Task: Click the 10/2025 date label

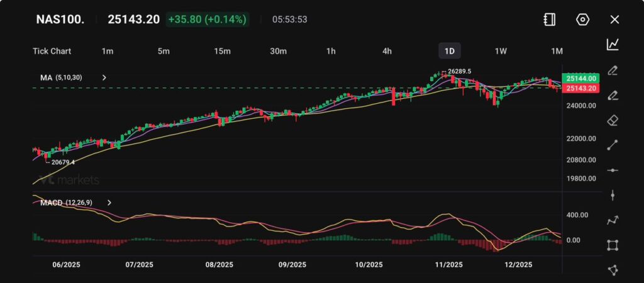Action: 368,265
